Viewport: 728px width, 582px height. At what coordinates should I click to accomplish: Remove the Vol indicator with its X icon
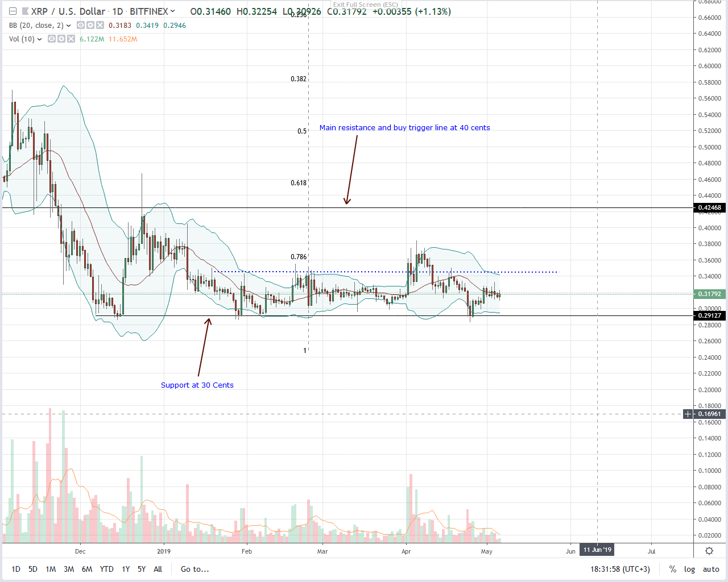click(x=71, y=39)
